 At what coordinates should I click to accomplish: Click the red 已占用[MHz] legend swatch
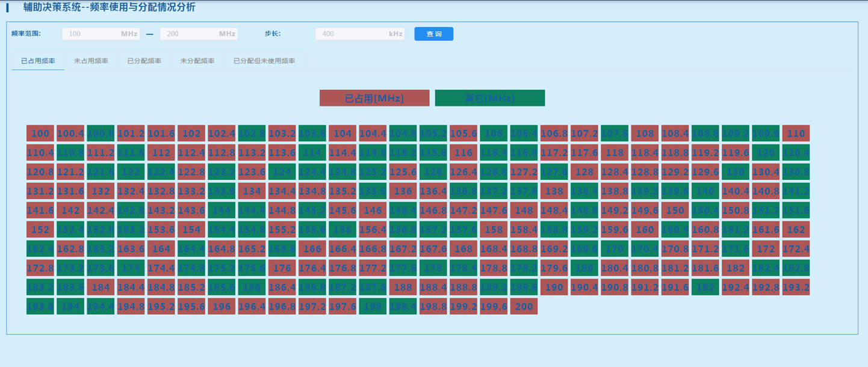pyautogui.click(x=374, y=98)
